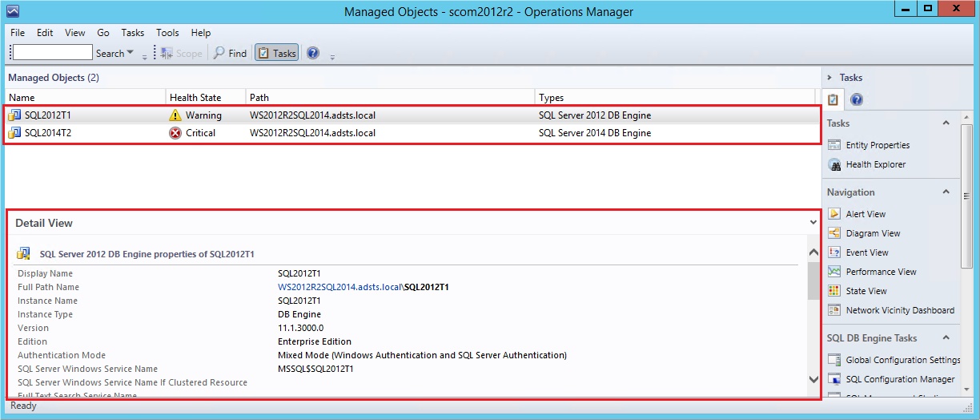Open the State View
The height and width of the screenshot is (420, 980).
point(866,291)
